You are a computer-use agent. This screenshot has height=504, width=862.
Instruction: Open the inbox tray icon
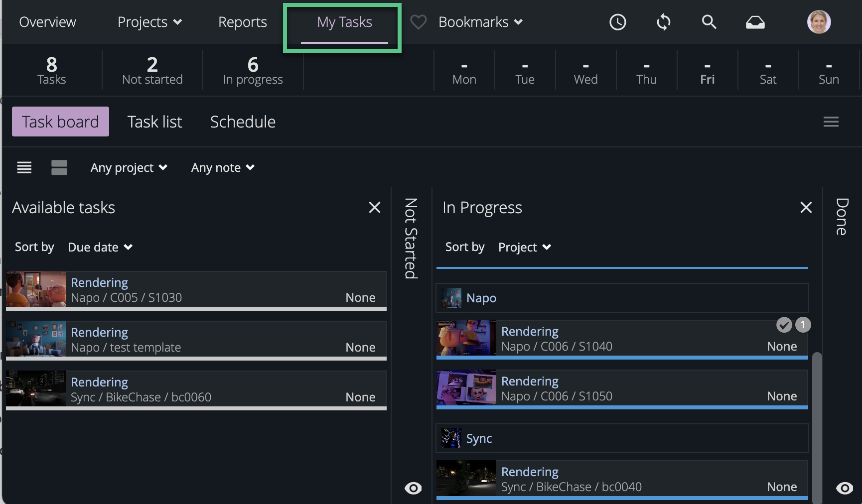[755, 22]
